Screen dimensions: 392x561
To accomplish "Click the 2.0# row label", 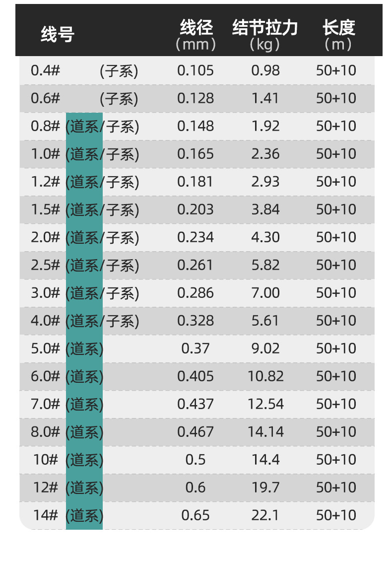I will 45,237.
